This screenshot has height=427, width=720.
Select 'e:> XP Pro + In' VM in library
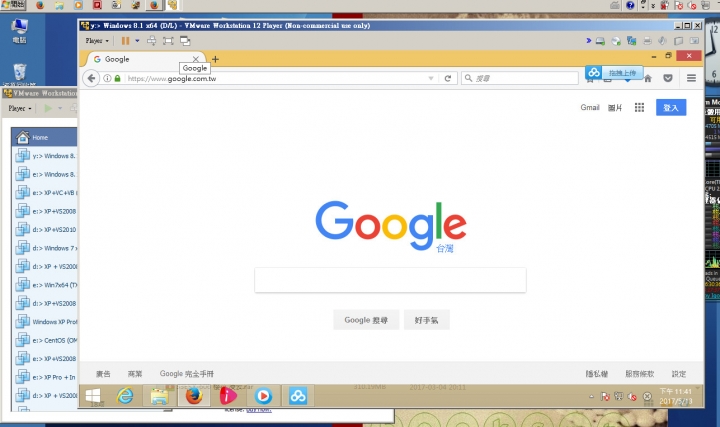coord(45,377)
